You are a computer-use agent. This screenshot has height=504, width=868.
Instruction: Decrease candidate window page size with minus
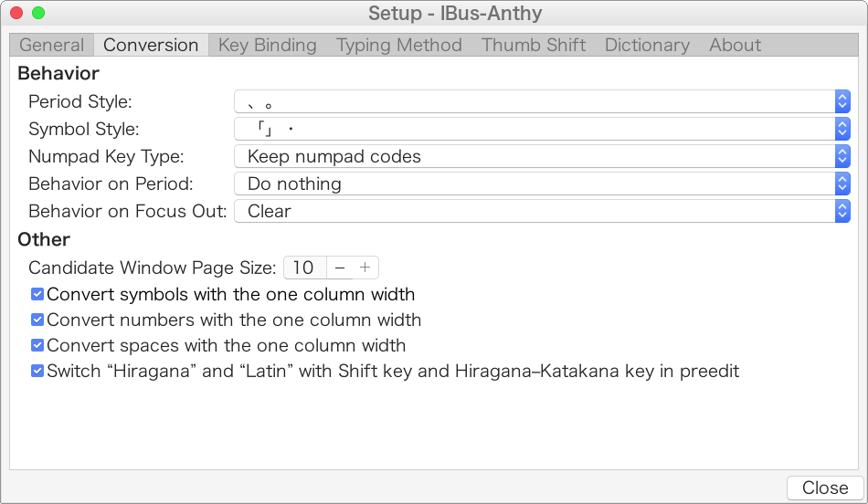(x=340, y=268)
